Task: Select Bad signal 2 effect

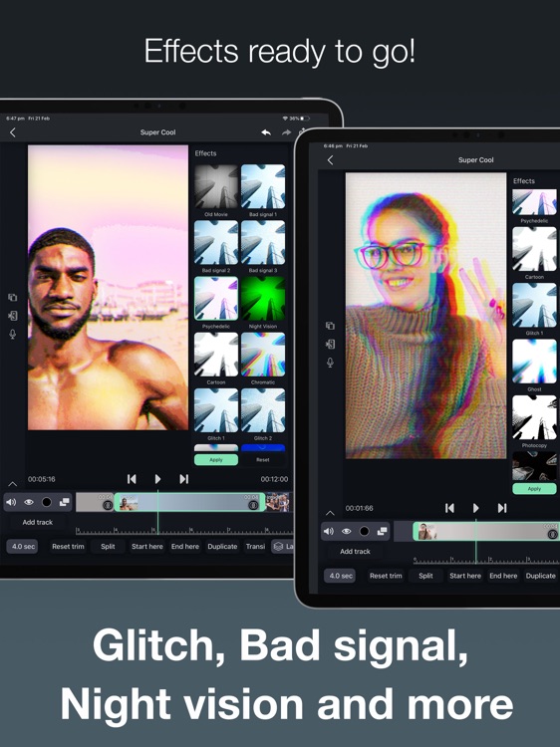Action: (x=216, y=242)
